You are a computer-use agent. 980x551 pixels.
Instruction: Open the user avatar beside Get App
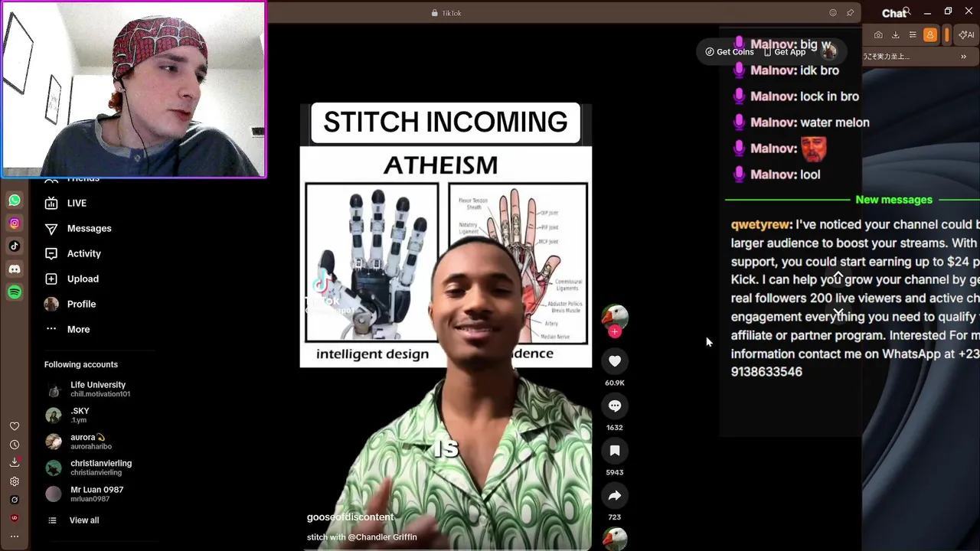coord(828,51)
